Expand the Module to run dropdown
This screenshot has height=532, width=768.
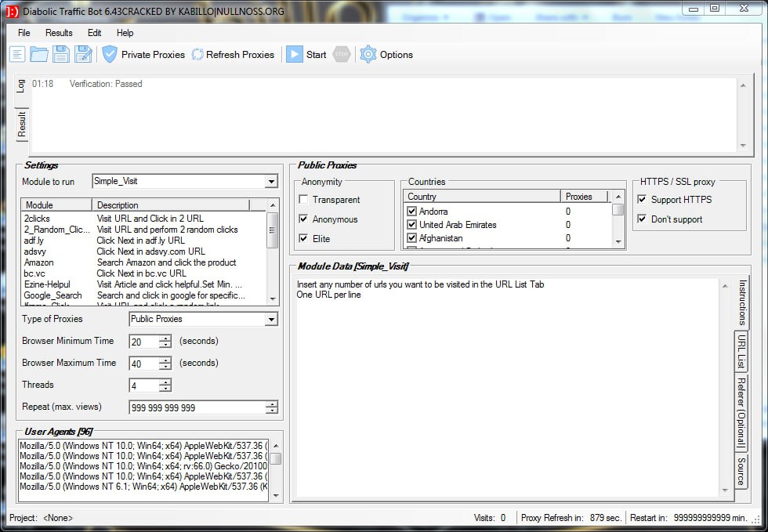click(x=271, y=182)
